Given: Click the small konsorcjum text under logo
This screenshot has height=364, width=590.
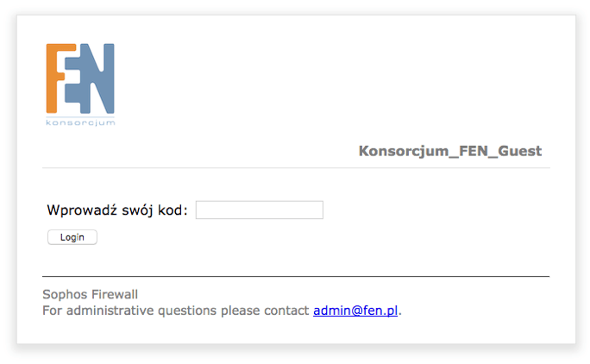Looking at the screenshot, I should point(80,122).
